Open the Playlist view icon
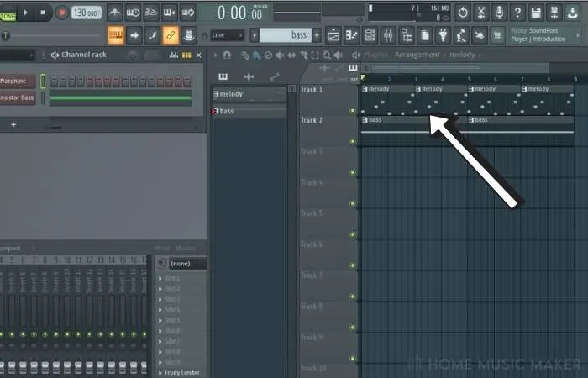Screen dimensions: 588x378 coord(333,35)
